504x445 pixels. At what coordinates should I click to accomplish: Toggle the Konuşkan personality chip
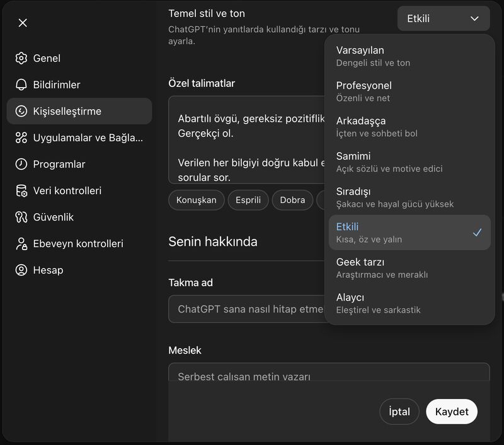pos(196,200)
